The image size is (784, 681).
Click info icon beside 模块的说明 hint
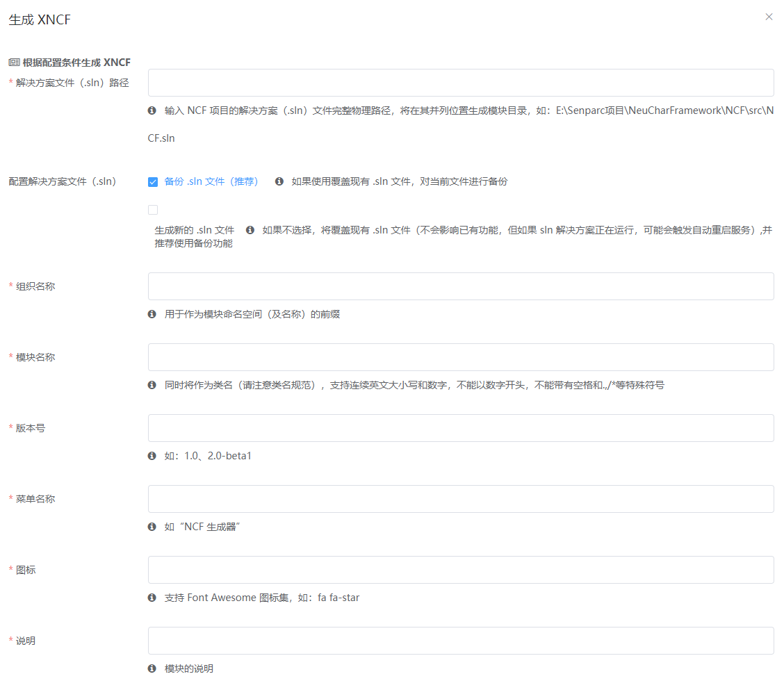point(152,668)
